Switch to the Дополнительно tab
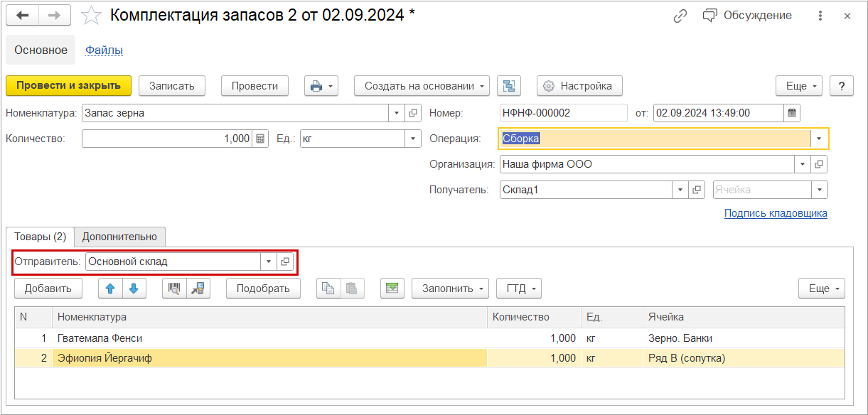 click(x=120, y=237)
